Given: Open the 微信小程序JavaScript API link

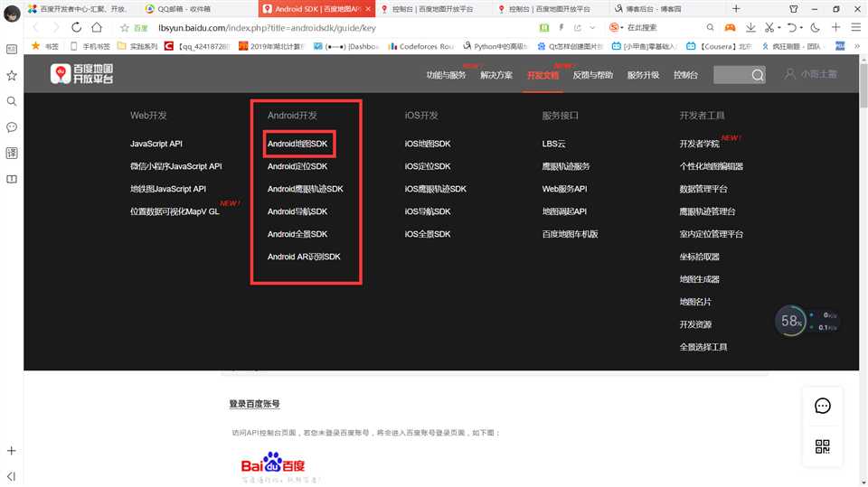Looking at the screenshot, I should pyautogui.click(x=176, y=166).
